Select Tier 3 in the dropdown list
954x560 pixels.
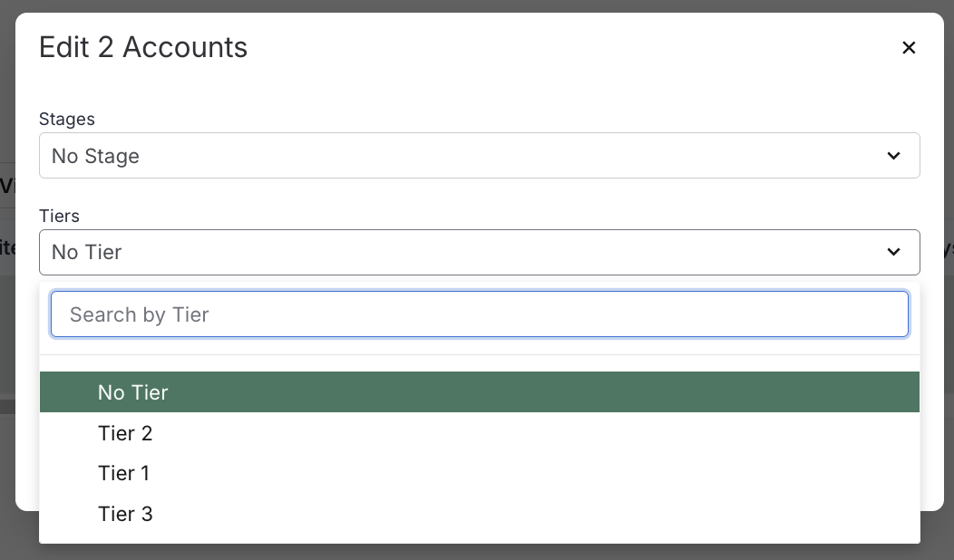pyautogui.click(x=125, y=514)
